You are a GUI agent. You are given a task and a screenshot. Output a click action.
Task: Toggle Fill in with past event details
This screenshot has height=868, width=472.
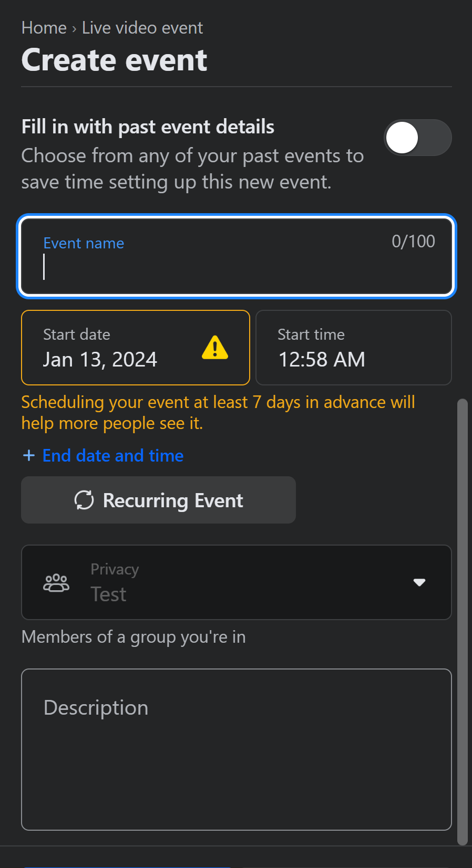point(418,137)
